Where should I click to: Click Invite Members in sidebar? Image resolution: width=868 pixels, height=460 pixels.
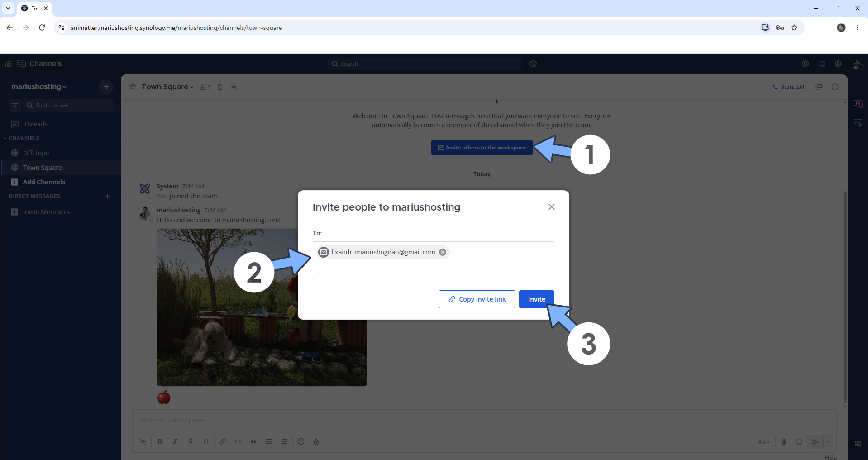[61, 212]
